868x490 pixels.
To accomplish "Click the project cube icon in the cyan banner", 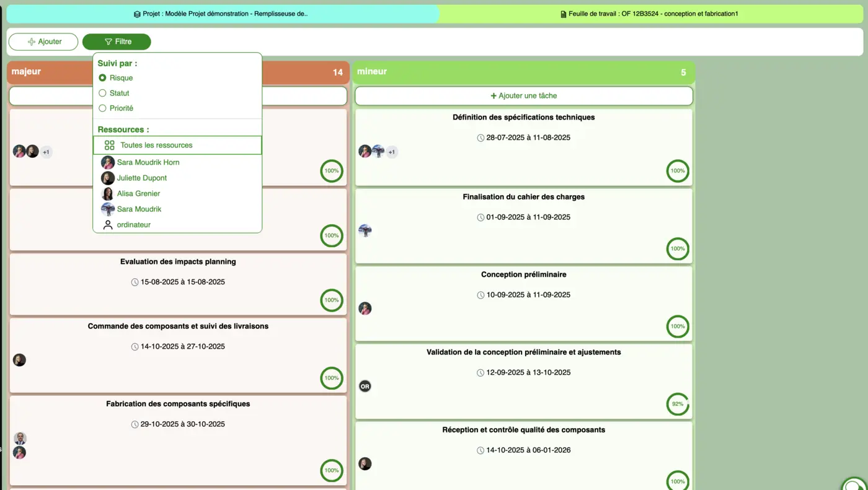I will pos(136,13).
